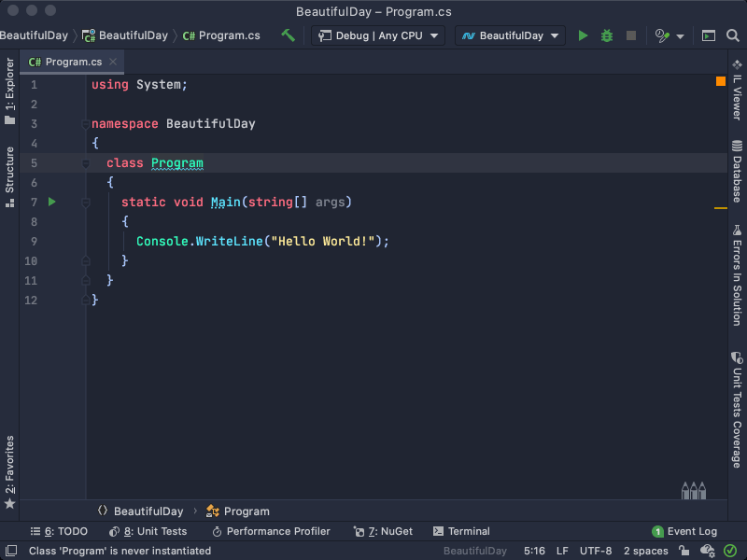Click the Program class name in code

pyautogui.click(x=177, y=163)
